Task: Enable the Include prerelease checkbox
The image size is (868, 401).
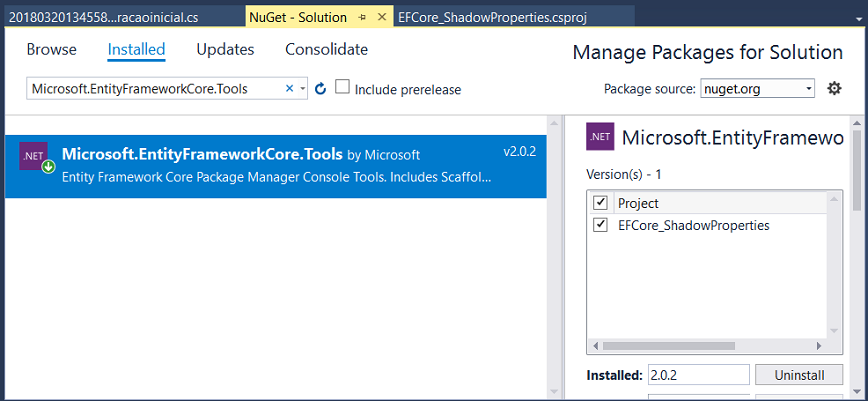Action: 343,87
